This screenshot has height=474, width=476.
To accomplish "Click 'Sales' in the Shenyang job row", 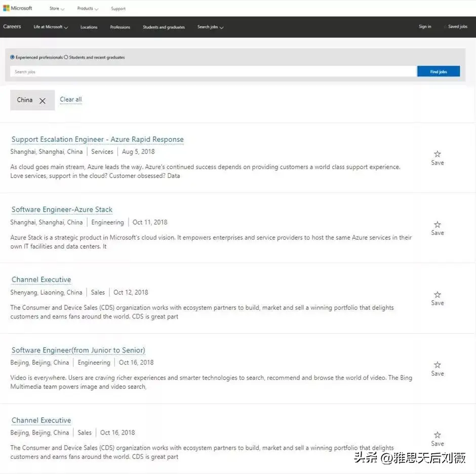I will [98, 292].
